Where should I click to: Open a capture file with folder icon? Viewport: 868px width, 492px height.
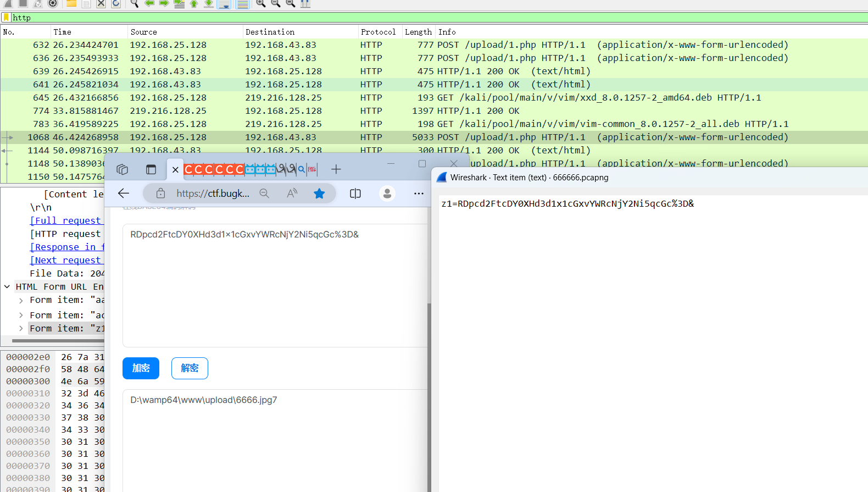coord(71,3)
